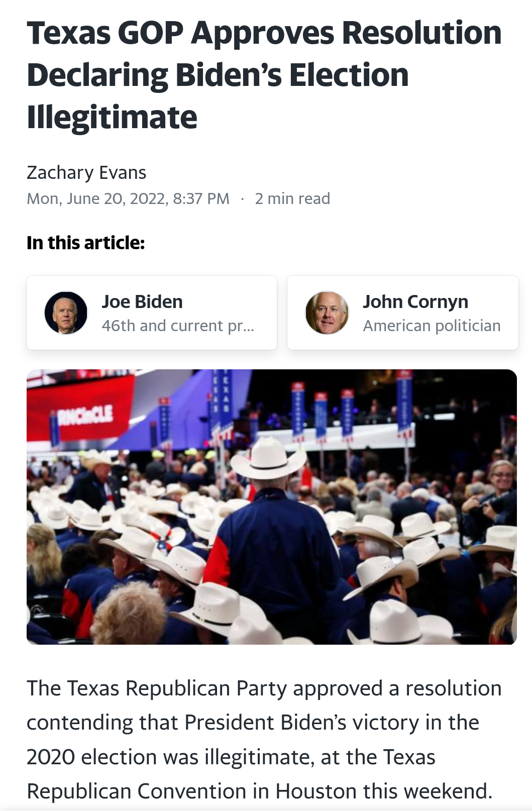Open Joe Biden's profile photo
This screenshot has height=811, width=532.
pyautogui.click(x=66, y=313)
